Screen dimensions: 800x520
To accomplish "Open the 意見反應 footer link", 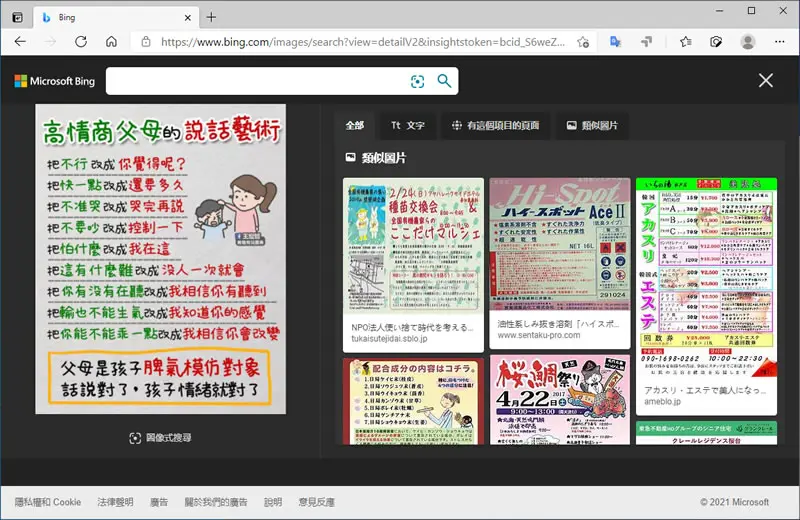I will point(316,502).
